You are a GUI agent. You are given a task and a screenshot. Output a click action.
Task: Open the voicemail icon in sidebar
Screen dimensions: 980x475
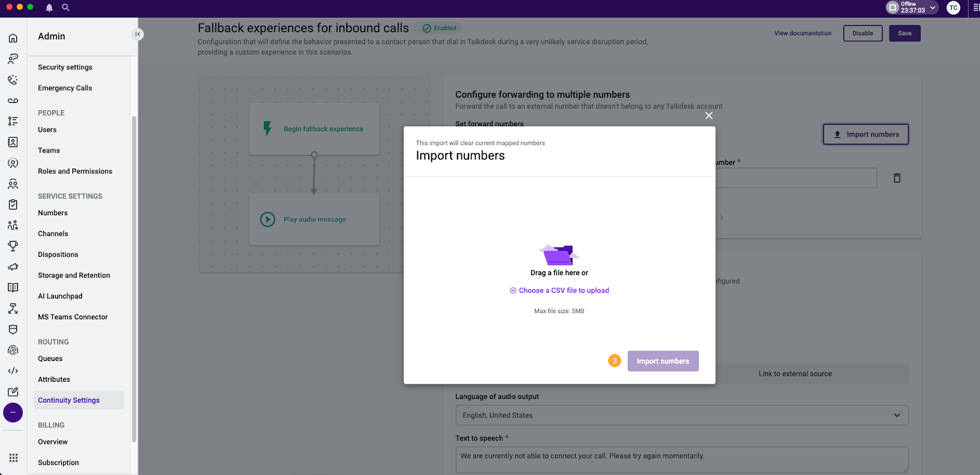[13, 101]
